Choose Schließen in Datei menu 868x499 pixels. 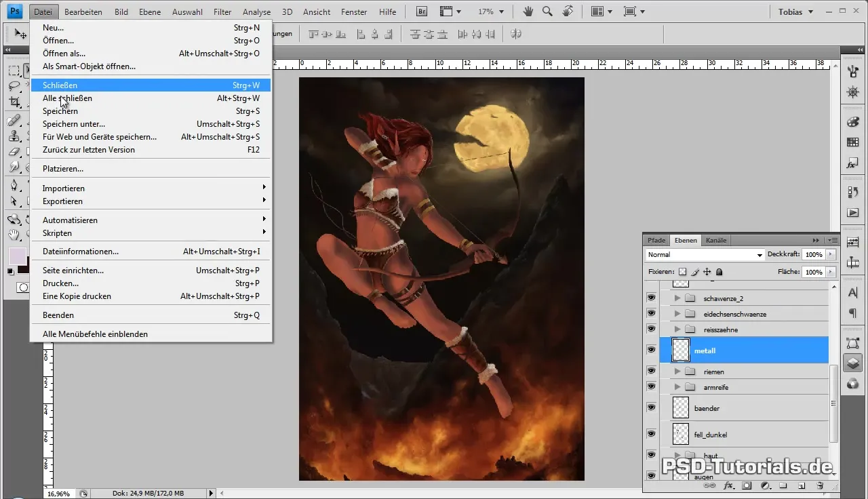click(151, 85)
